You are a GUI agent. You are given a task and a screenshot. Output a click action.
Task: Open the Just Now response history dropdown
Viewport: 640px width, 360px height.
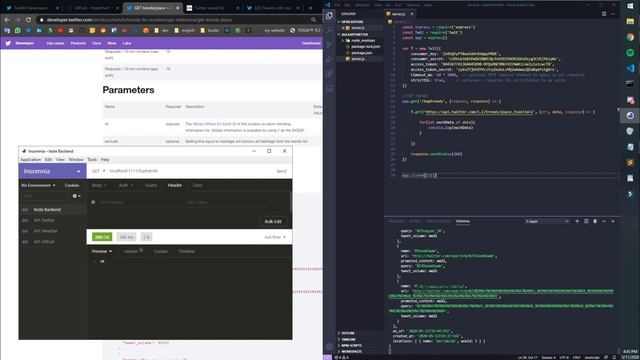[x=275, y=237]
